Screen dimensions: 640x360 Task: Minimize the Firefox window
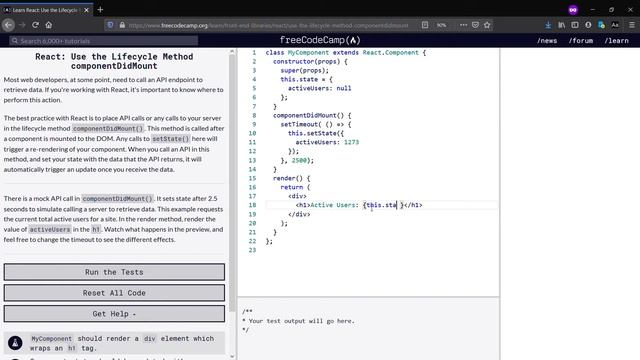click(x=592, y=10)
